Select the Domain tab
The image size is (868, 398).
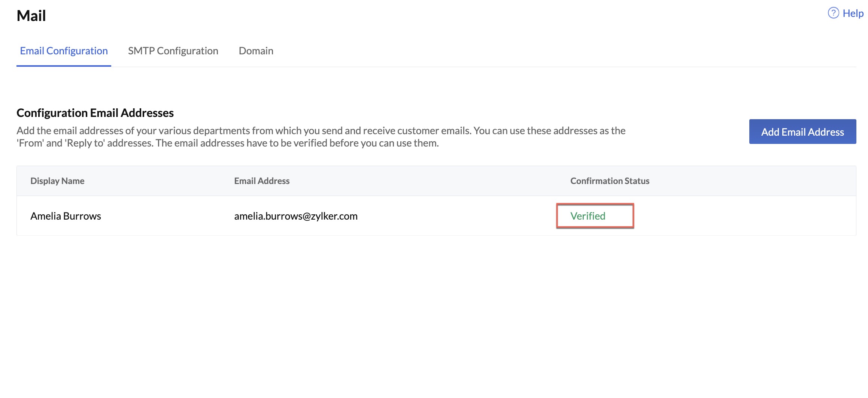tap(256, 51)
